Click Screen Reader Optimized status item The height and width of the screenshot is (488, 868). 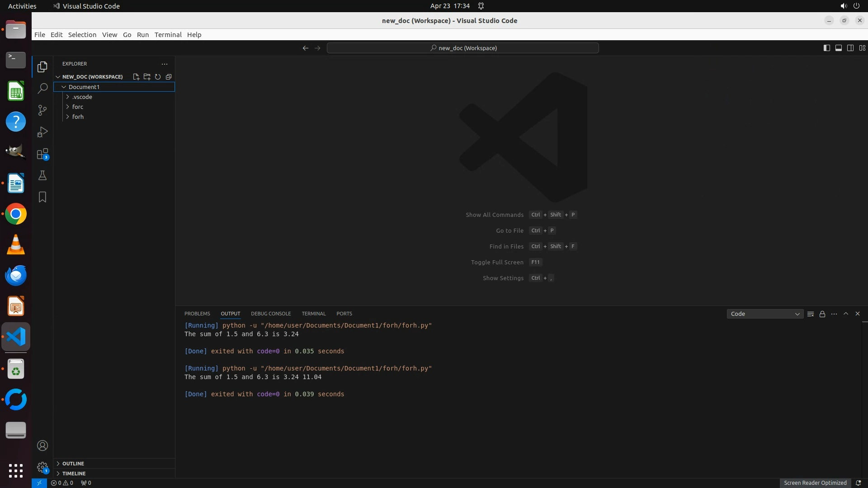pos(815,483)
